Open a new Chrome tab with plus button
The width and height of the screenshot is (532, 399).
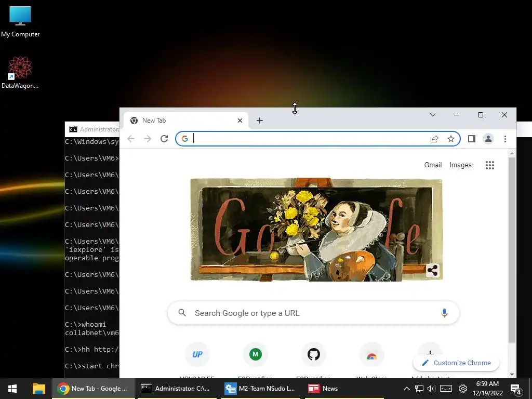260,121
